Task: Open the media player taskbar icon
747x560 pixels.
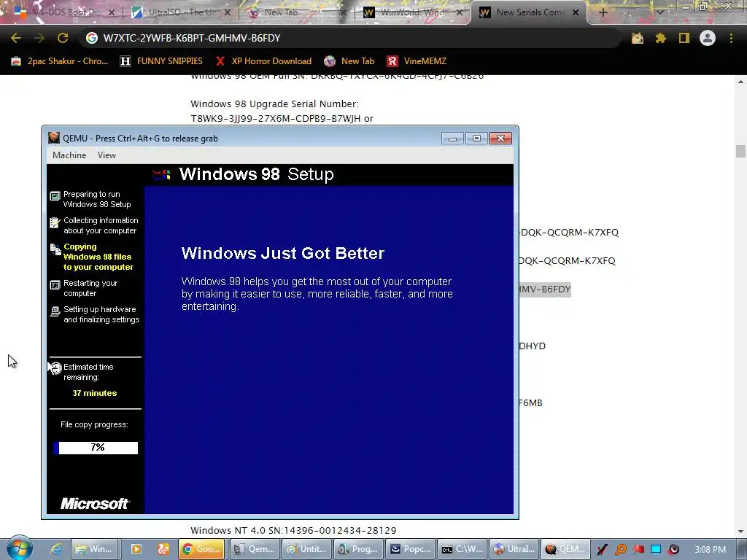Action: [x=136, y=549]
